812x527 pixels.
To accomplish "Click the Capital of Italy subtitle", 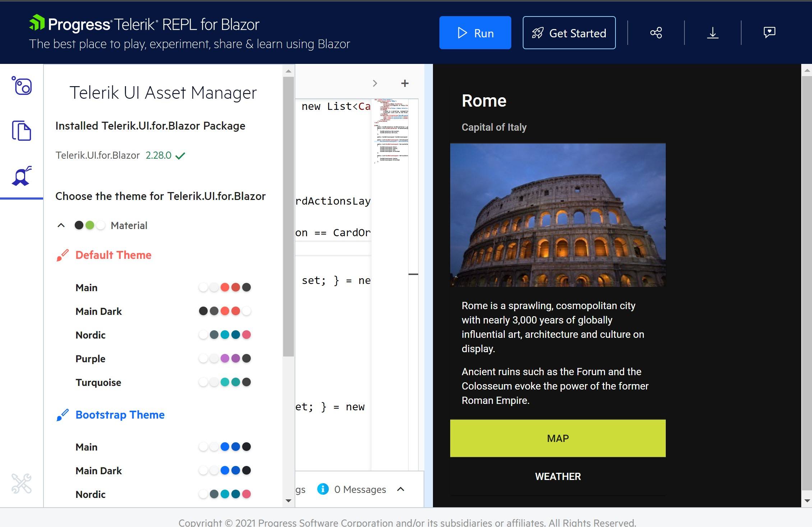I will [x=494, y=127].
